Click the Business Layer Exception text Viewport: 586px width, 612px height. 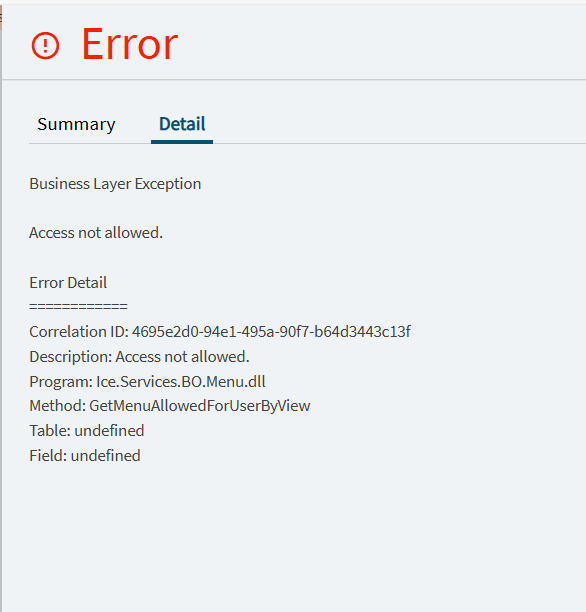point(115,184)
